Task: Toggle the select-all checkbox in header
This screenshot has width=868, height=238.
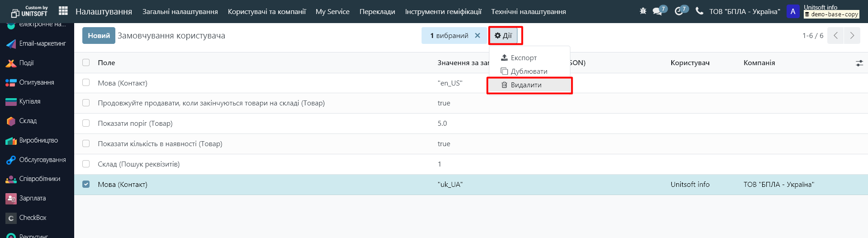Action: [x=86, y=63]
